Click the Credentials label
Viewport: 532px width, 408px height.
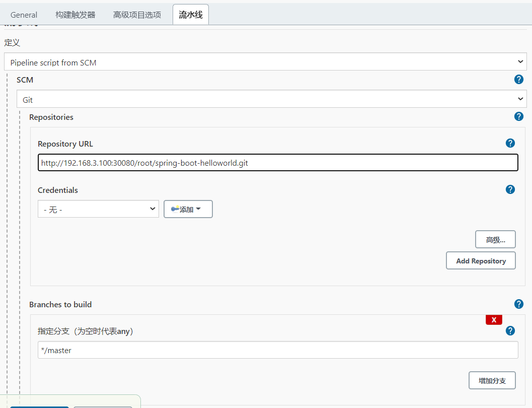click(58, 190)
